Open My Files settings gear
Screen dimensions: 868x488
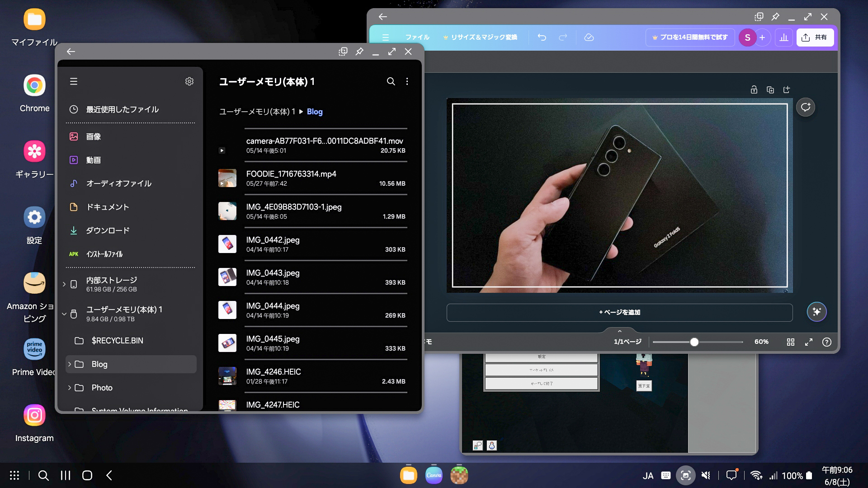(x=189, y=81)
